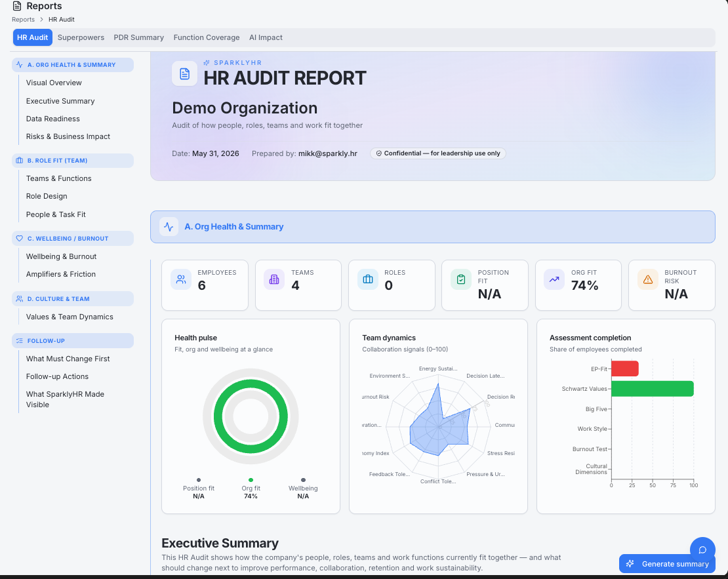
Task: Click the Org fit 74% legend under donut
Action: coord(251,489)
